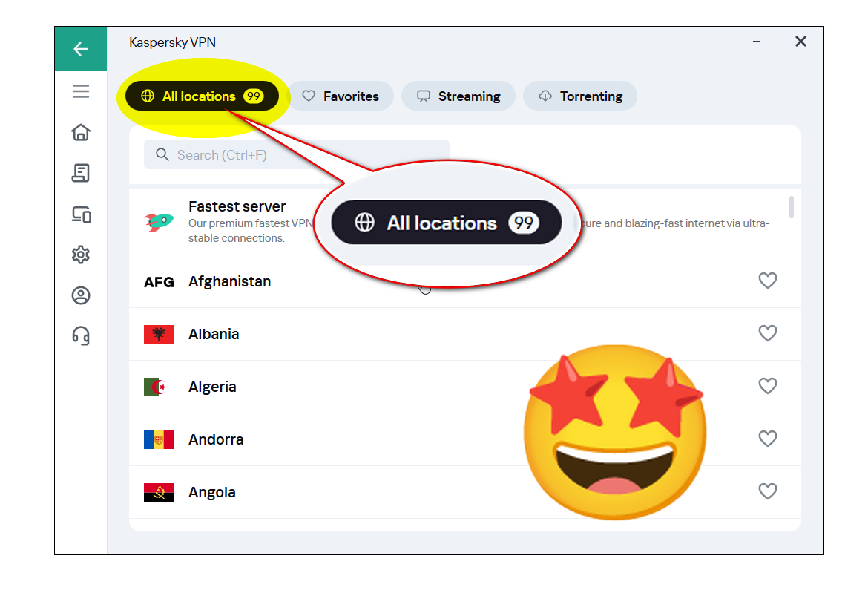
Task: Switch to the Streaming tab
Action: 458,96
